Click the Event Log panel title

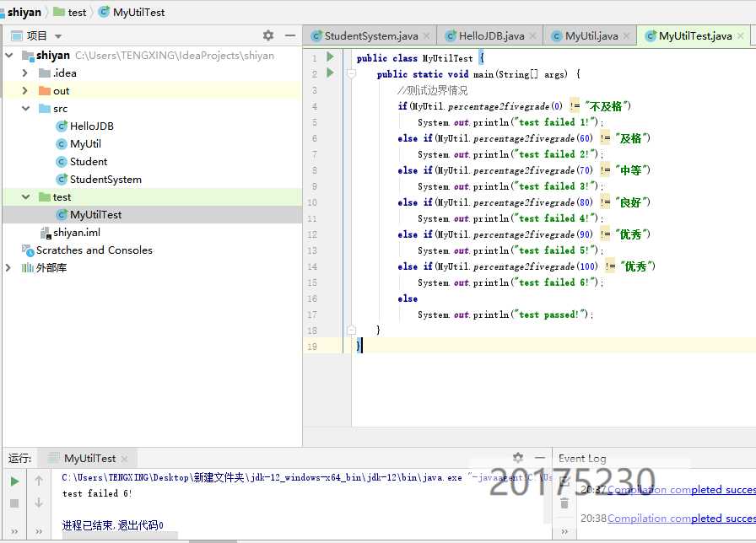point(582,458)
